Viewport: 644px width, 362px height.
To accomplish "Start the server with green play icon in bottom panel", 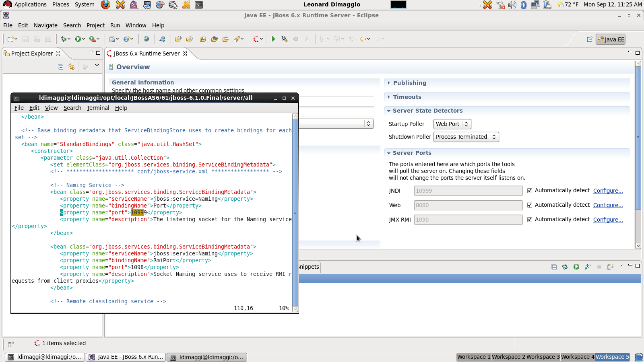I will pyautogui.click(x=576, y=267).
